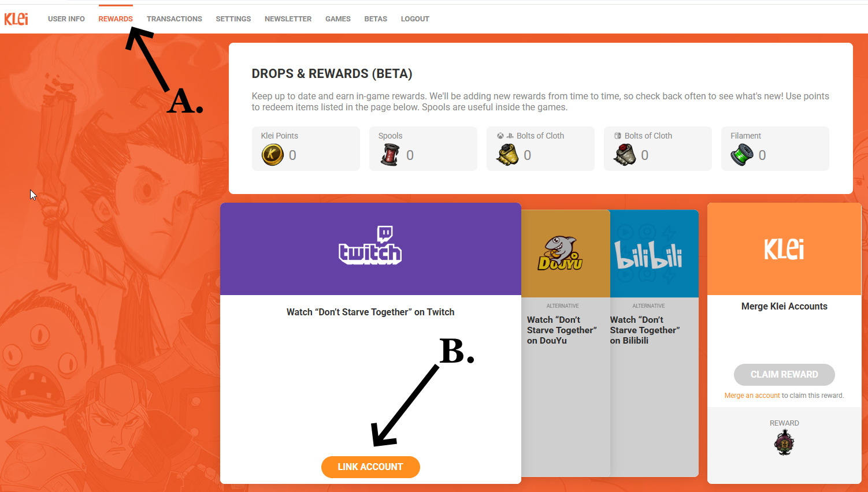Click the Filament value 0
The width and height of the screenshot is (868, 492).
click(x=762, y=155)
